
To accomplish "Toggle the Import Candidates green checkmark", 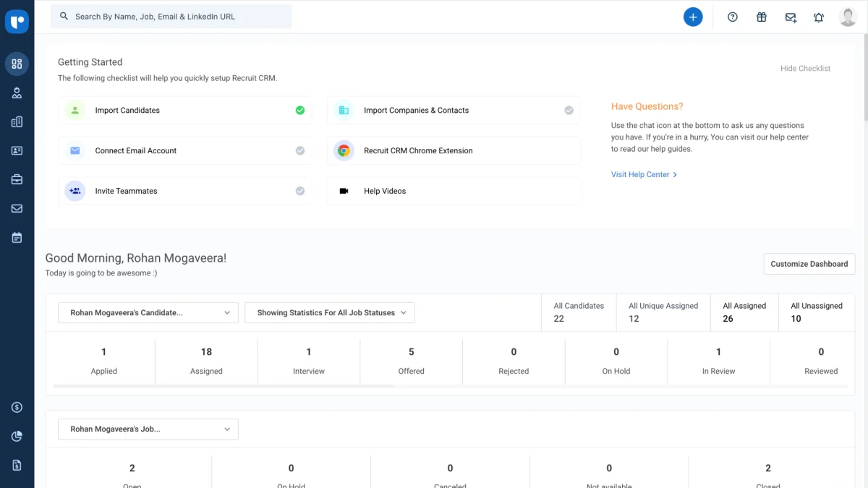I will click(299, 111).
